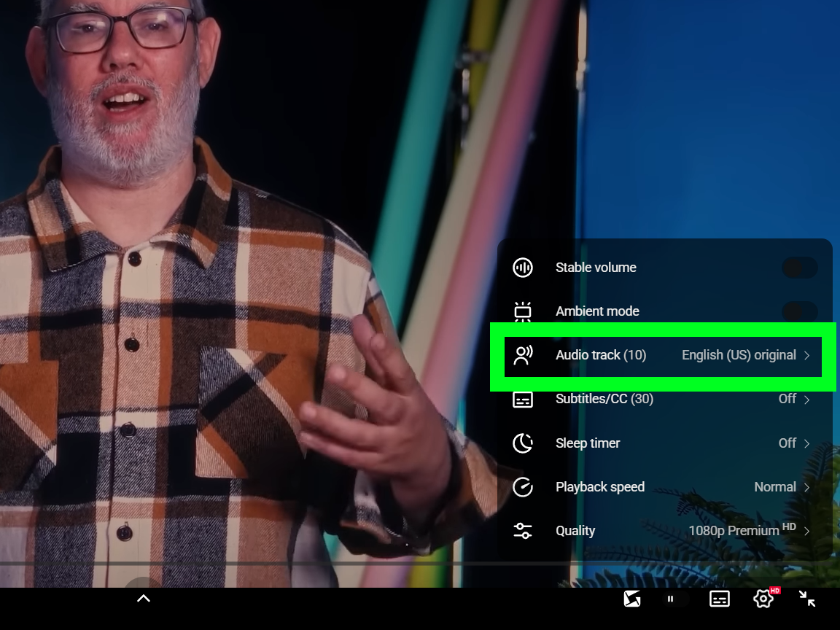Click the Stable volume waveform icon

[523, 268]
